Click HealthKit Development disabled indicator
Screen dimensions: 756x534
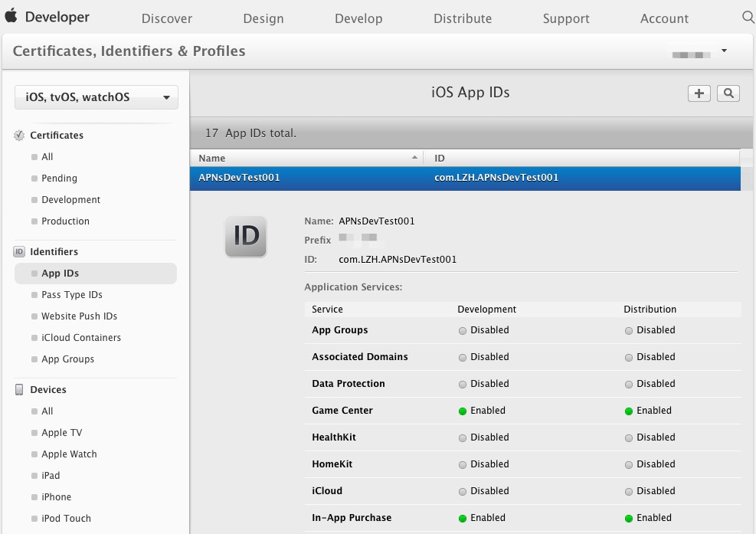tap(463, 438)
